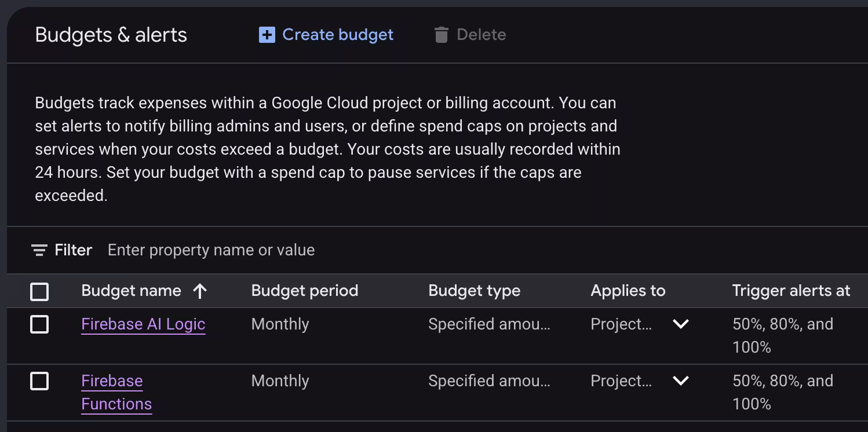The image size is (868, 432).
Task: Click the Budgets & alerts page title
Action: tap(111, 35)
